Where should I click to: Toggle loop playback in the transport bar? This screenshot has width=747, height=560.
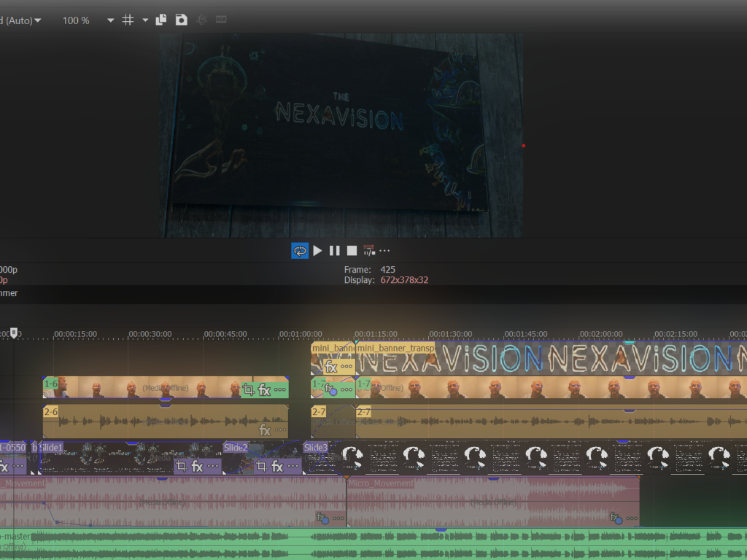point(299,250)
